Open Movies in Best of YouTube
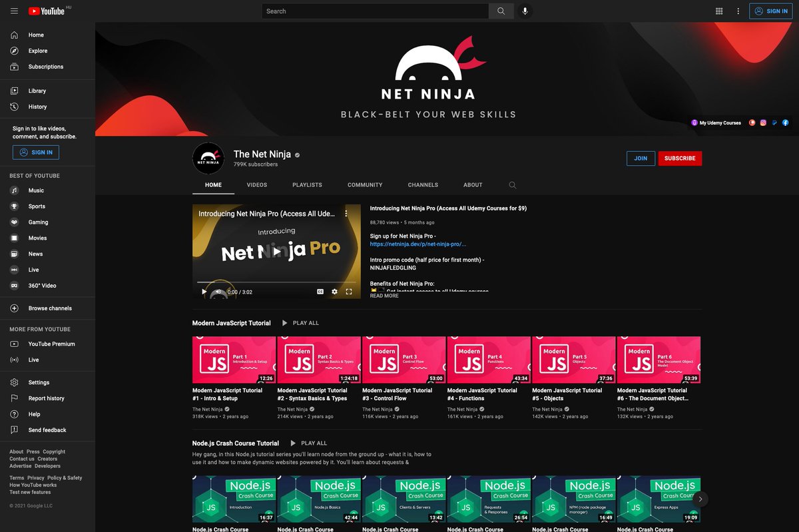Screen dimensions: 799x532 click(47, 238)
